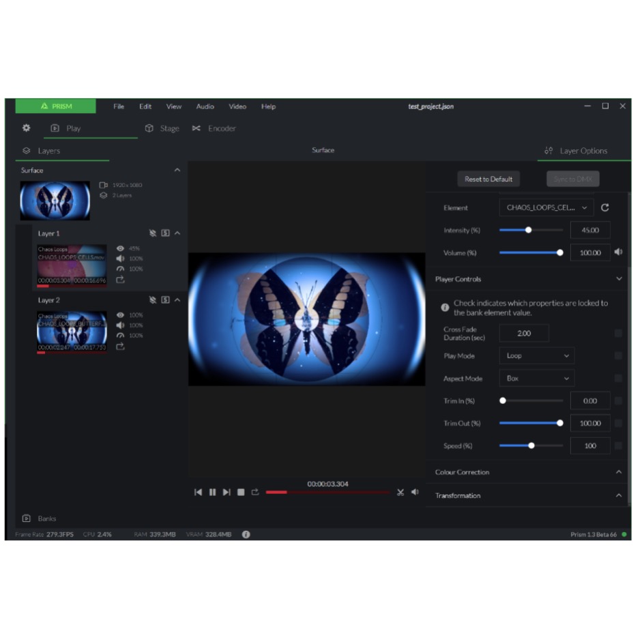Toggle Layer 2 visibility eye
This screenshot has height=644, width=644.
point(120,315)
